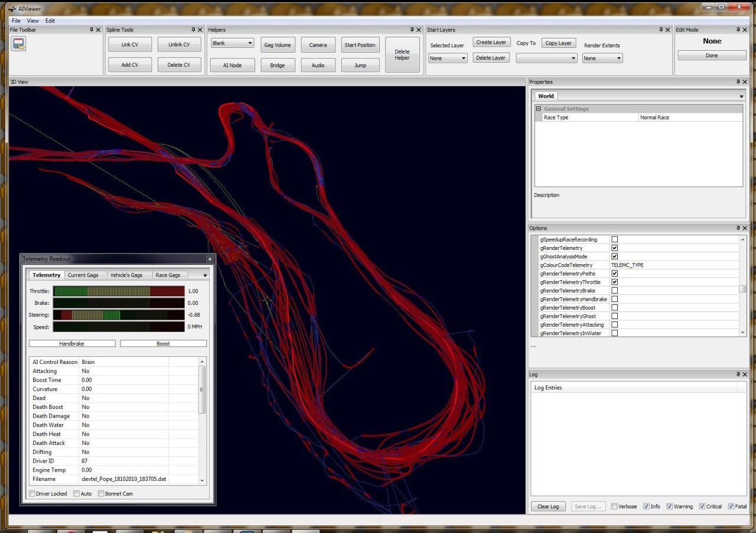The width and height of the screenshot is (756, 533).
Task: Pin the Properties panel
Action: (x=738, y=82)
